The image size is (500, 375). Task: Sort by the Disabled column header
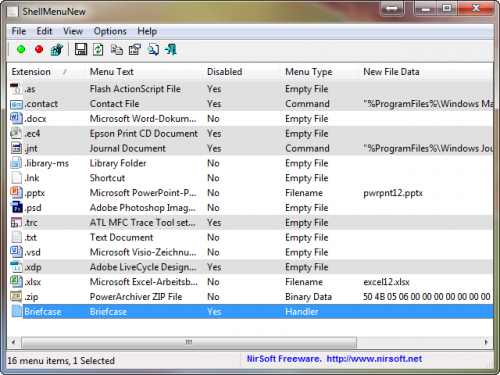pos(241,72)
